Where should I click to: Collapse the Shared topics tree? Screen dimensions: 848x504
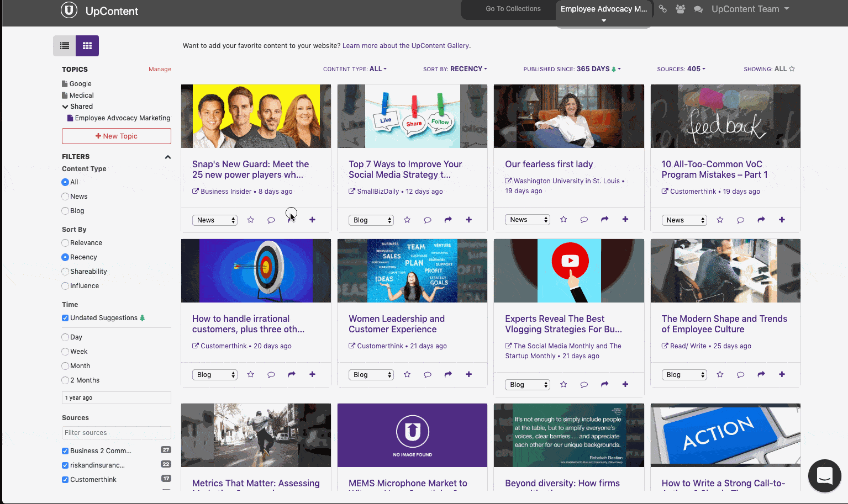tap(66, 106)
